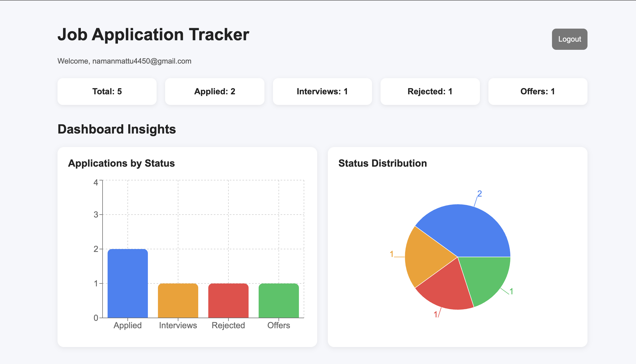
Task: Click the Job Application Tracker heading
Action: 153,34
